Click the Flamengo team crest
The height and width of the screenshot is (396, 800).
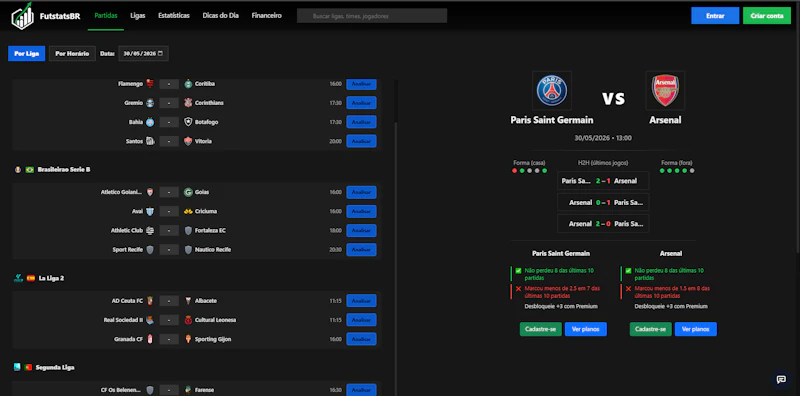coord(150,83)
